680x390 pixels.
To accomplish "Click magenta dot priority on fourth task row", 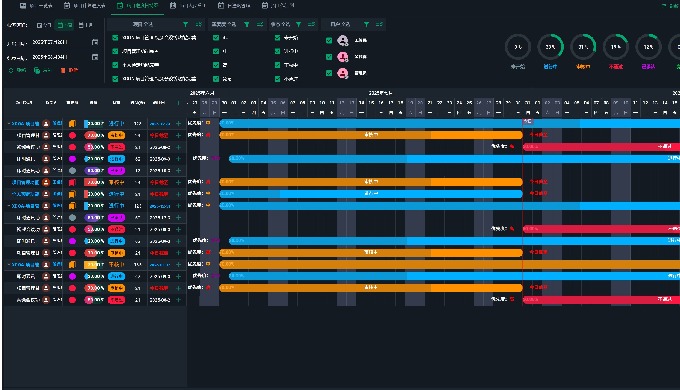I will (72, 159).
